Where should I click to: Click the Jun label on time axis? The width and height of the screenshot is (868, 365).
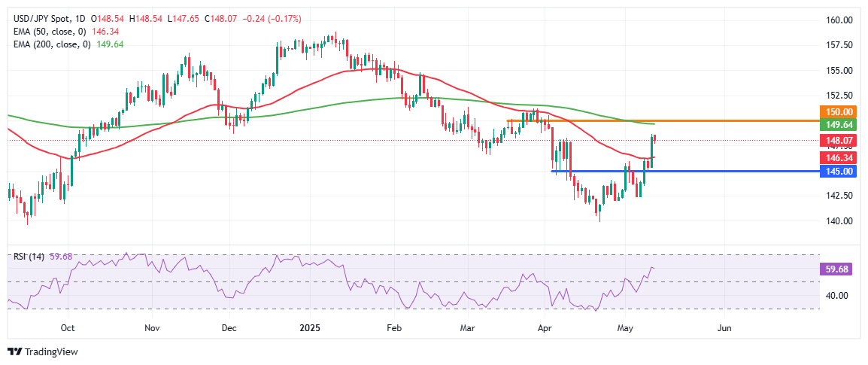click(724, 328)
